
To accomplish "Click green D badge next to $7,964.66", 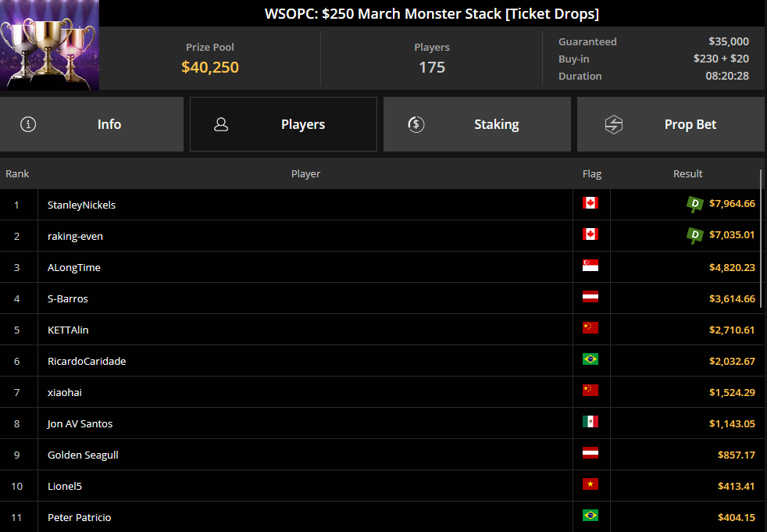I will point(694,204).
